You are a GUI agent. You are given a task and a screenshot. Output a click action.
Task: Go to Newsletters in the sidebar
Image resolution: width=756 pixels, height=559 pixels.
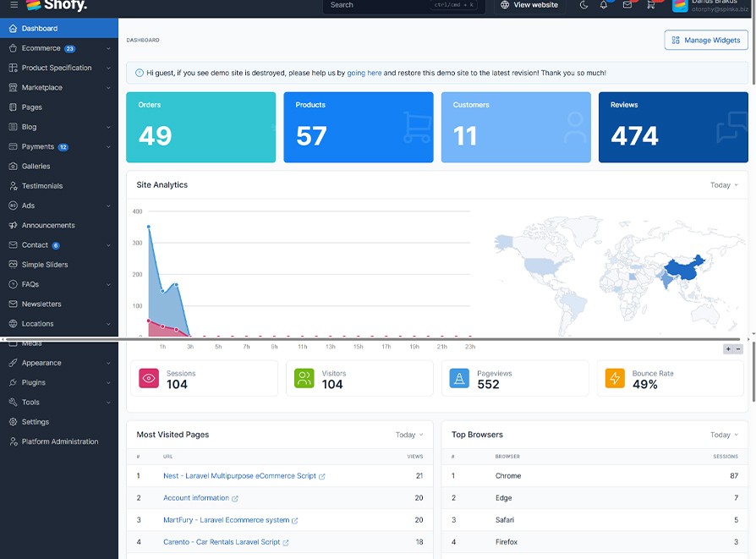click(x=41, y=304)
